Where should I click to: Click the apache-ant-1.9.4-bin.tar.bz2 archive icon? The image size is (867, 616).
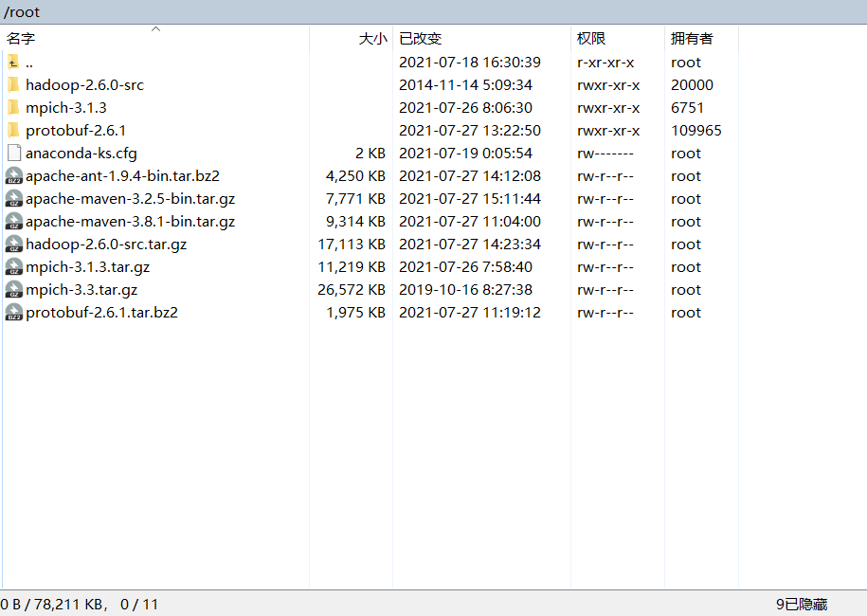point(14,176)
